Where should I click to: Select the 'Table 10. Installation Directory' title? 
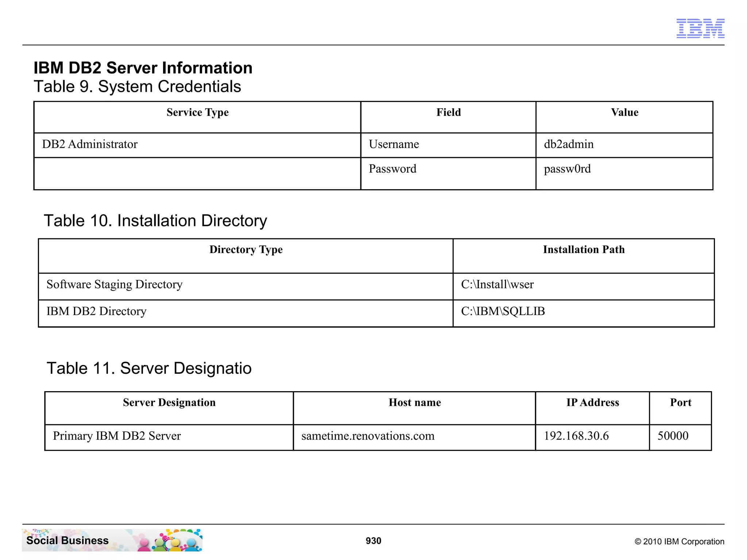point(155,221)
